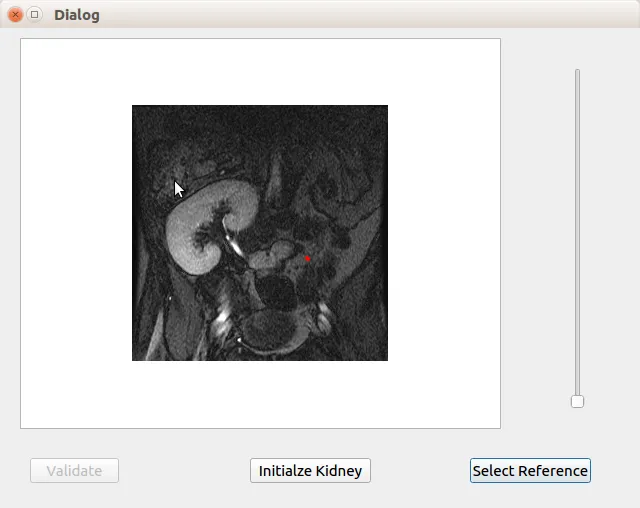Click the Select Reference button
Image resolution: width=640 pixels, height=508 pixels.
(530, 470)
